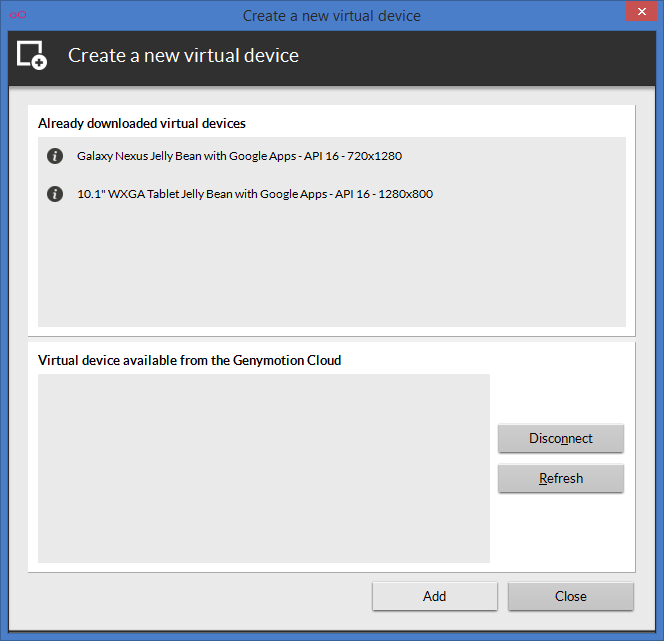Refresh the Genymotion Cloud device list

tap(561, 478)
